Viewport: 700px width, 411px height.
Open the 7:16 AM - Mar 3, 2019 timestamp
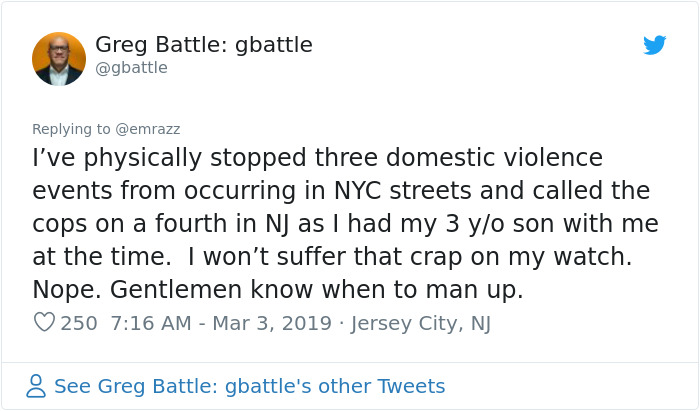pyautogui.click(x=221, y=323)
